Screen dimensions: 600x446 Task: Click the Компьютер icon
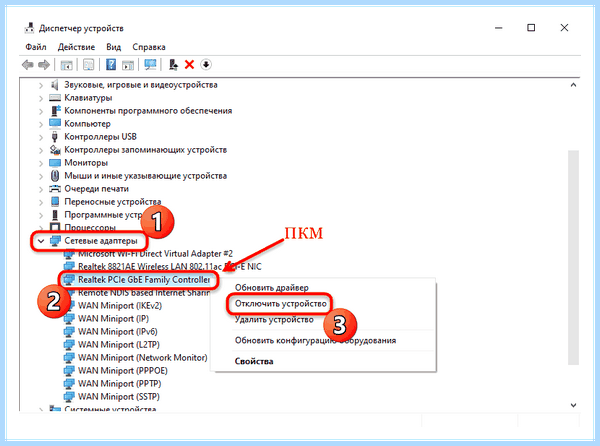pos(55,124)
